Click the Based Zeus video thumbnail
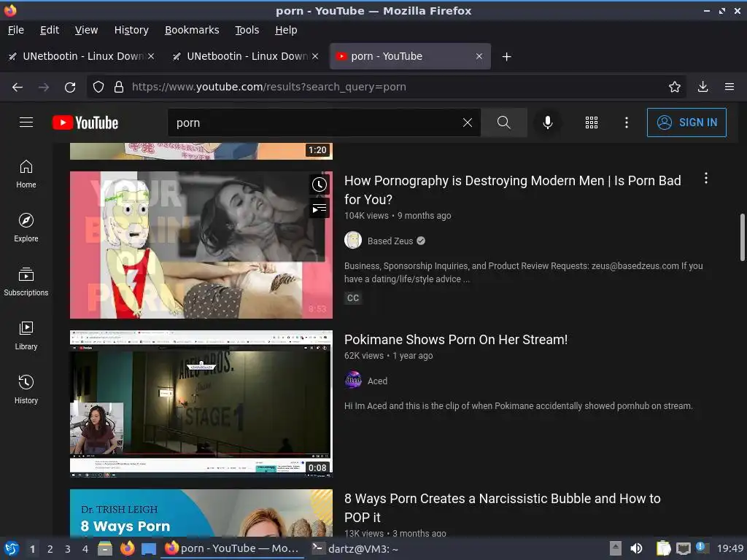The image size is (747, 560). pyautogui.click(x=201, y=245)
